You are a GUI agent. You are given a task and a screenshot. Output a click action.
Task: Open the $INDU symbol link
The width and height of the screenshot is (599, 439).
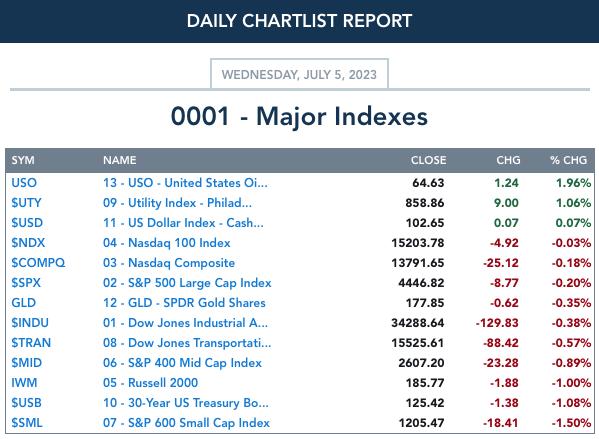point(30,322)
